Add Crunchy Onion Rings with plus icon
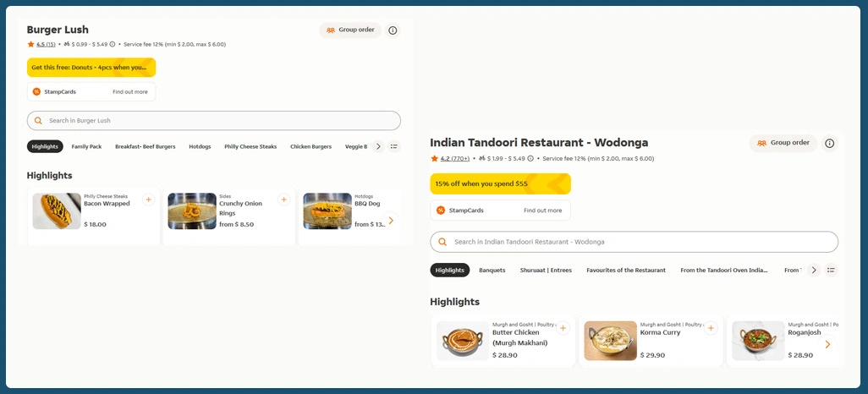Viewport: 868px width, 394px height. click(x=283, y=200)
